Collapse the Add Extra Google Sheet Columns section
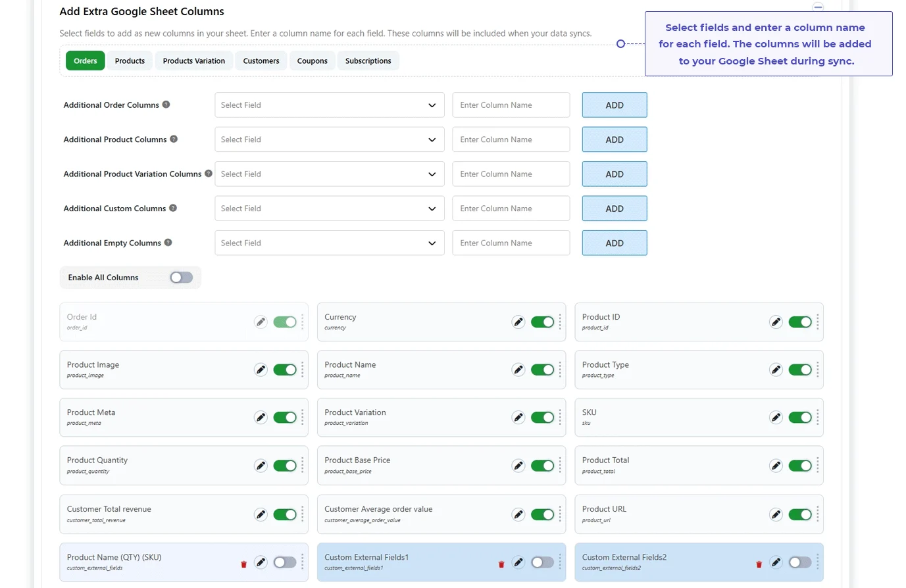Screen dimensions: 906x588 [x=818, y=7]
